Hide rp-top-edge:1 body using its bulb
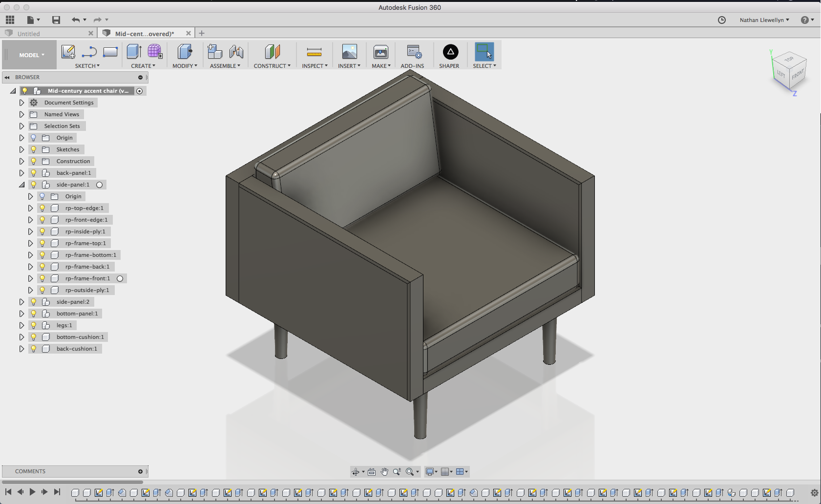The image size is (821, 504). coord(42,208)
